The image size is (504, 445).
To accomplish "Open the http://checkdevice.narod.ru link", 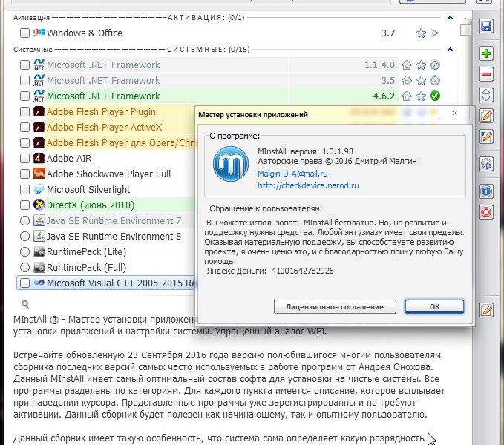I will coord(308,185).
